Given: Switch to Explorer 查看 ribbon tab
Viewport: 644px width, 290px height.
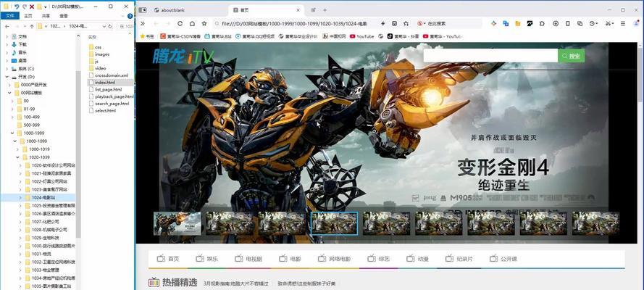Looking at the screenshot, I should coord(64,16).
